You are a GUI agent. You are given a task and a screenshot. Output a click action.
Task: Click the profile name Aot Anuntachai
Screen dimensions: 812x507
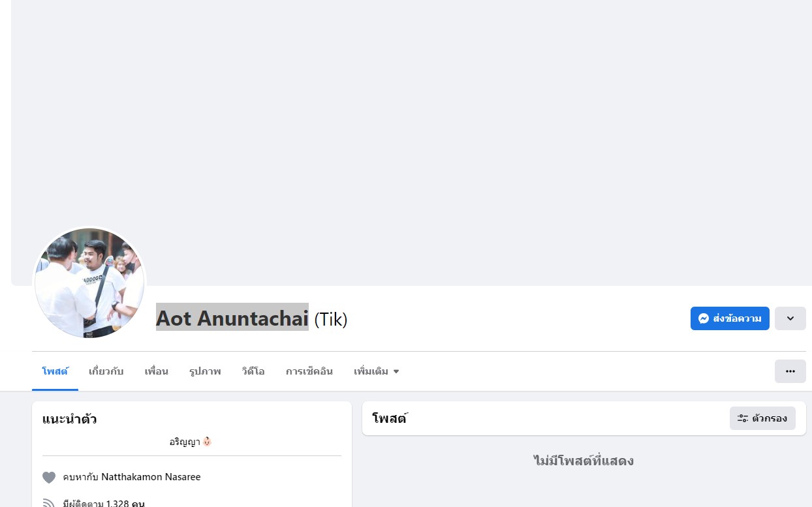point(232,318)
